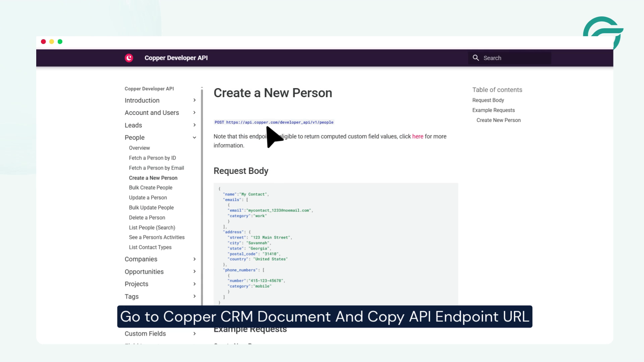The height and width of the screenshot is (362, 644).
Task: Open See a Person's Activities page
Action: pyautogui.click(x=157, y=237)
